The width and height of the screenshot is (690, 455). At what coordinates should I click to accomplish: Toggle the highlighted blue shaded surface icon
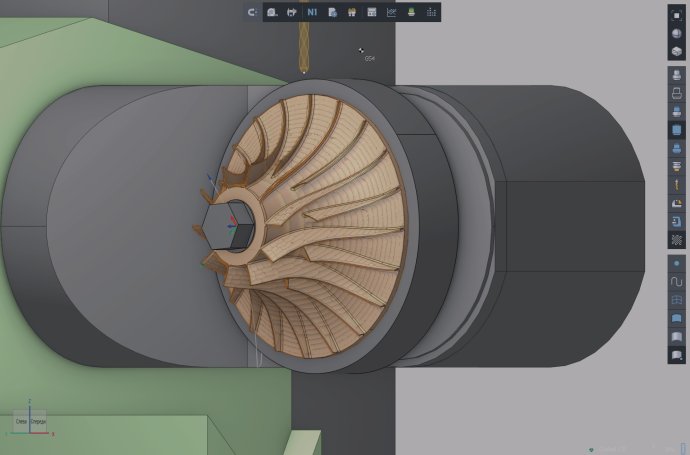click(x=677, y=130)
